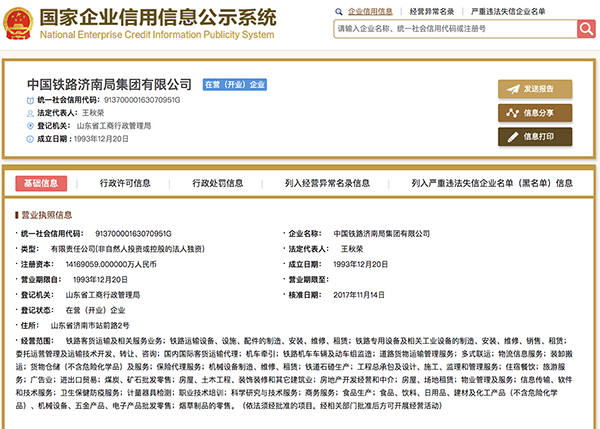Click the share icon on 信息分享
600x429 pixels.
point(512,113)
